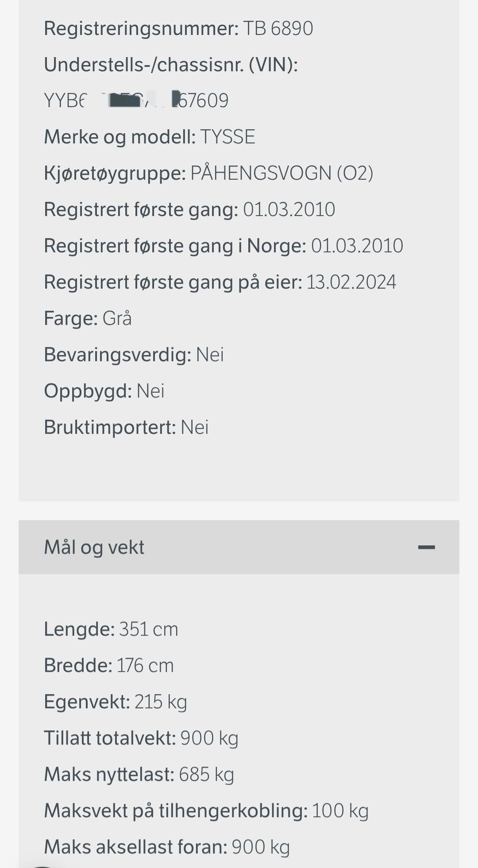
Task: Select owner registration date 13.02.2024
Action: pos(351,282)
